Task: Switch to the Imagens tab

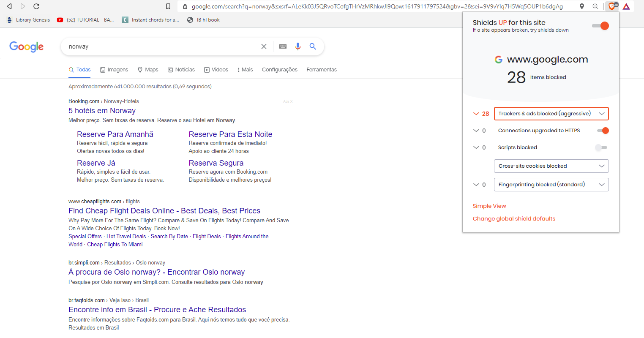Action: tap(114, 70)
